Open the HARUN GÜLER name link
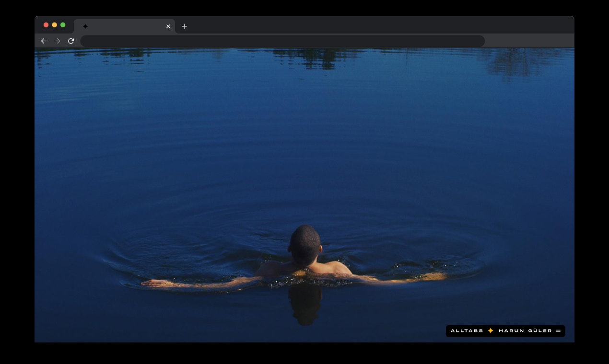This screenshot has height=364, width=609. [525, 330]
